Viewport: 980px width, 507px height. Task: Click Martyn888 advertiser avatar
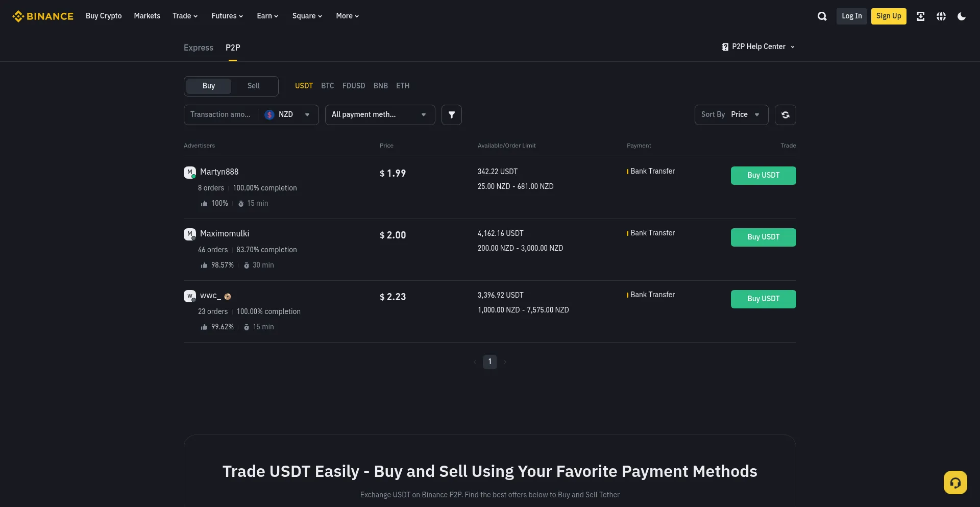click(189, 173)
